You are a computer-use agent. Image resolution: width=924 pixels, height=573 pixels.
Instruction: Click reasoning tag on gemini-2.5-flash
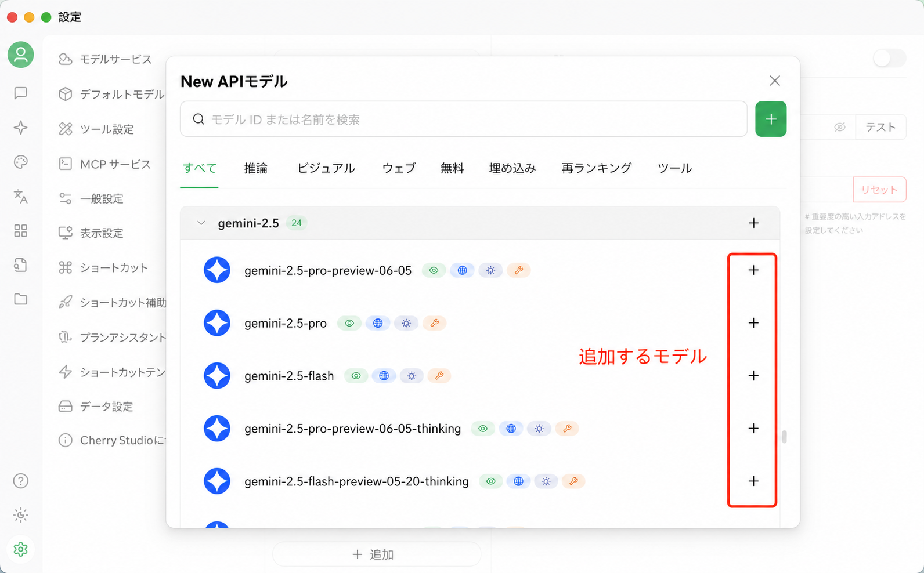412,376
